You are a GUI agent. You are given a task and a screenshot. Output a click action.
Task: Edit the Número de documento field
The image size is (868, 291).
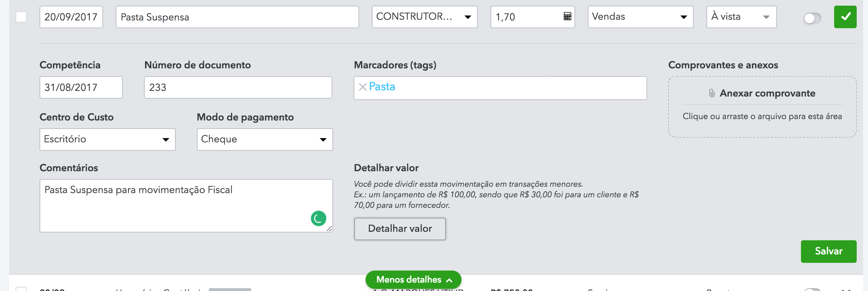pos(238,87)
